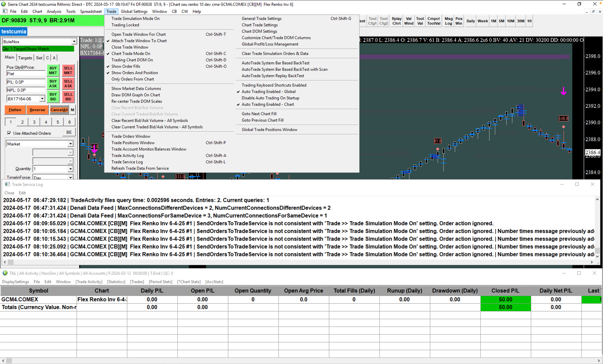Click the Rplay Chrt toolbar button
The image size is (603, 364).
[396, 21]
